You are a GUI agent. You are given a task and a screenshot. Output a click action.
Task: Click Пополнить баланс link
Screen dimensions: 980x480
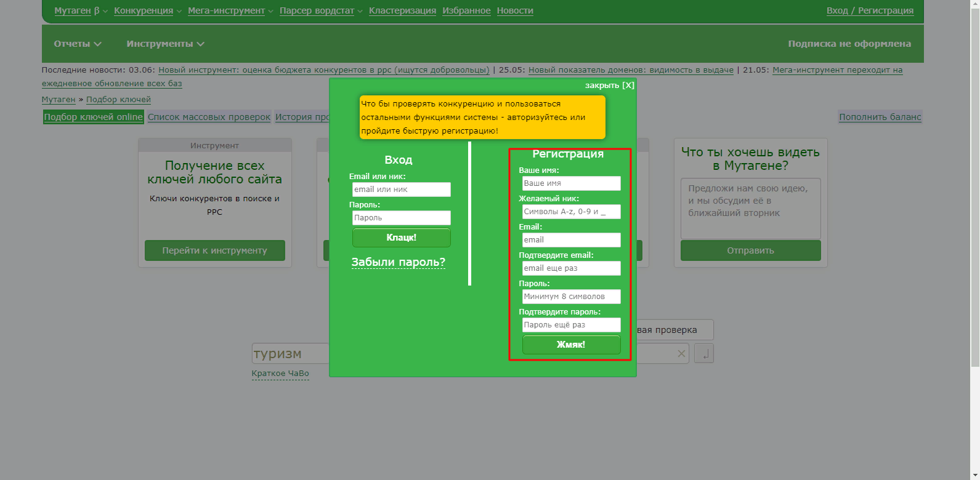tap(880, 117)
